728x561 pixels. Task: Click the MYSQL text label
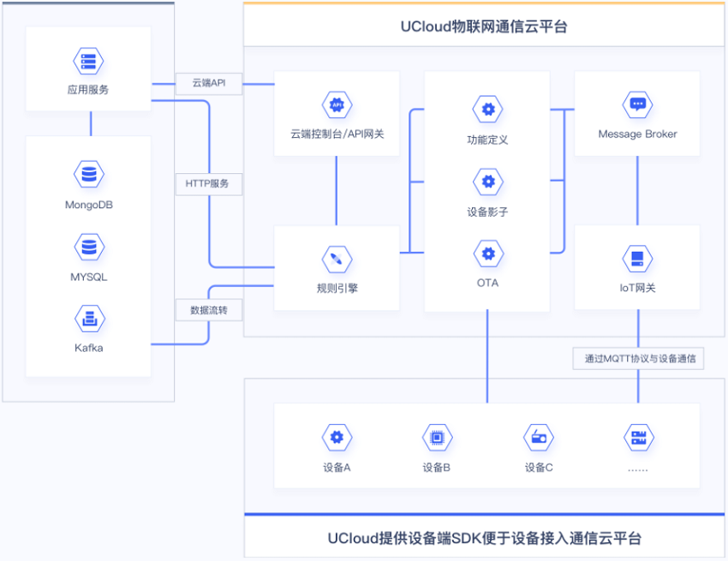tap(89, 278)
